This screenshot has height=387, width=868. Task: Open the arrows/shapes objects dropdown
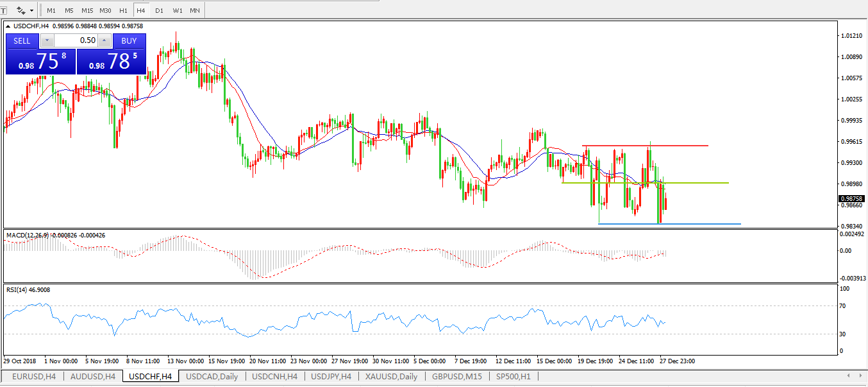pyautogui.click(x=25, y=10)
